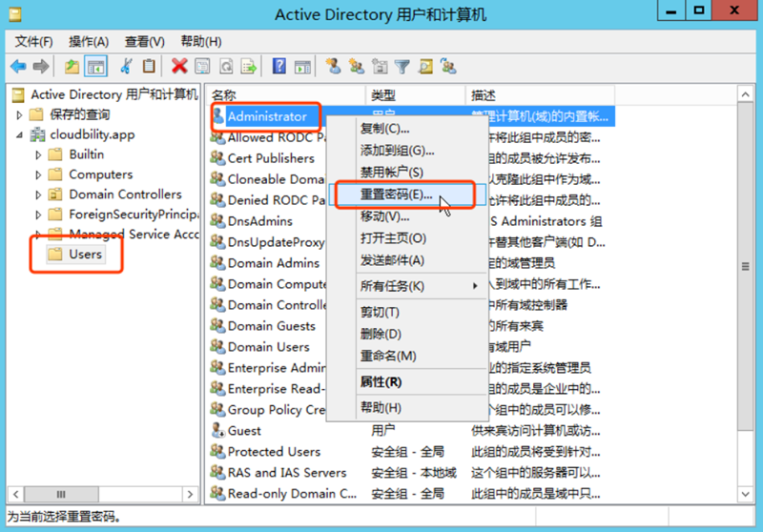The width and height of the screenshot is (763, 532).
Task: Click the Back arrow toolbar icon
Action: (x=18, y=66)
